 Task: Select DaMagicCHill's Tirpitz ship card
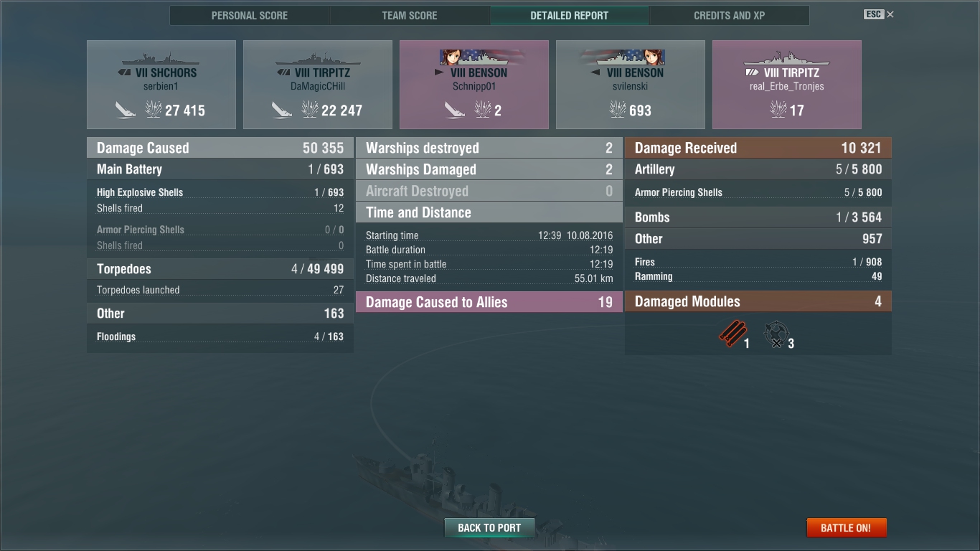pos(318,85)
